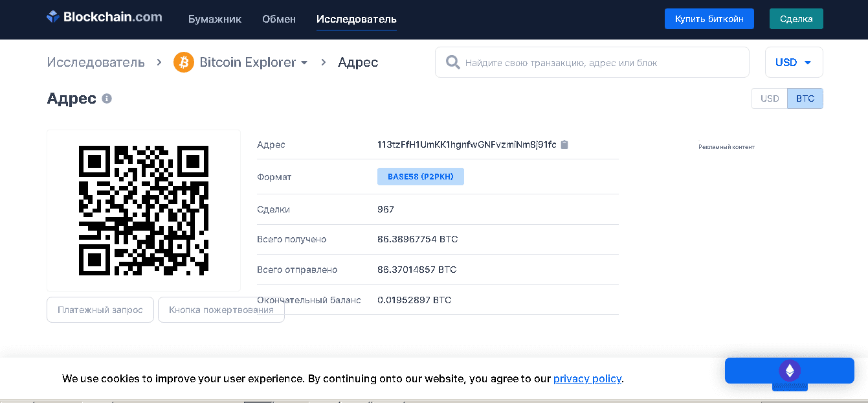Image resolution: width=868 pixels, height=403 pixels.
Task: Click the magnifier icon in the search bar
Action: pyautogui.click(x=452, y=62)
